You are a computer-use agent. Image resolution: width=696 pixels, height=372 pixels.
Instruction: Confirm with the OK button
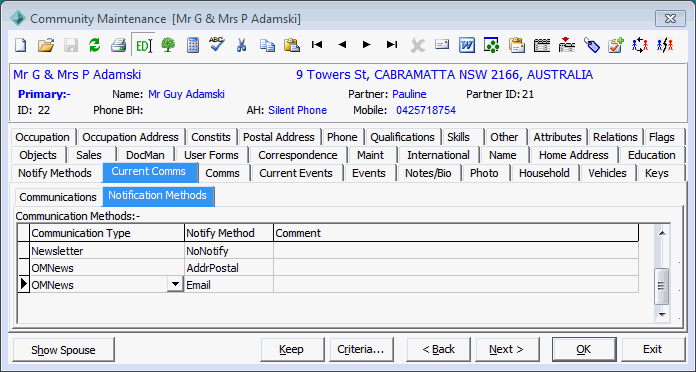point(584,350)
